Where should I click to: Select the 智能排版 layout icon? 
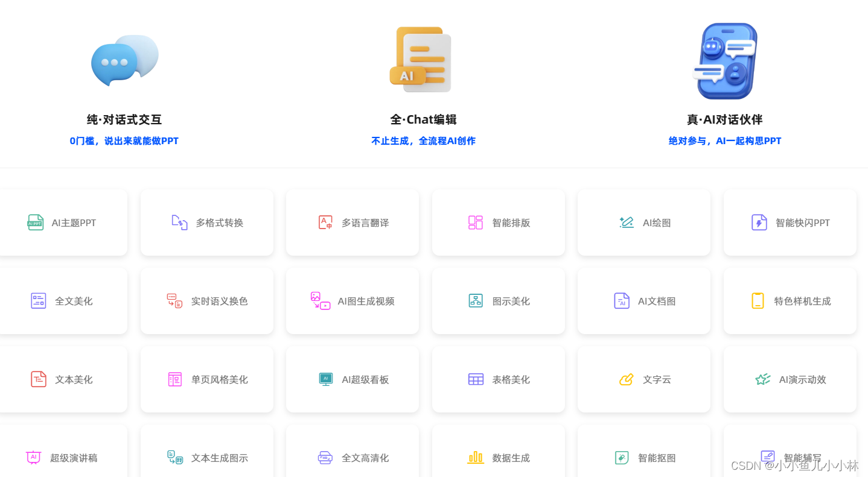coord(476,223)
